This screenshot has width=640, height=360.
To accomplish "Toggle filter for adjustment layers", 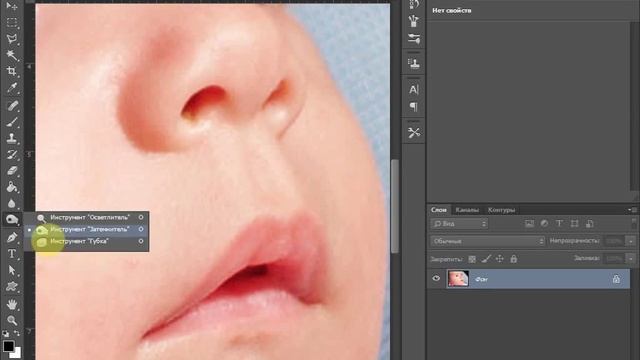I will 544,224.
